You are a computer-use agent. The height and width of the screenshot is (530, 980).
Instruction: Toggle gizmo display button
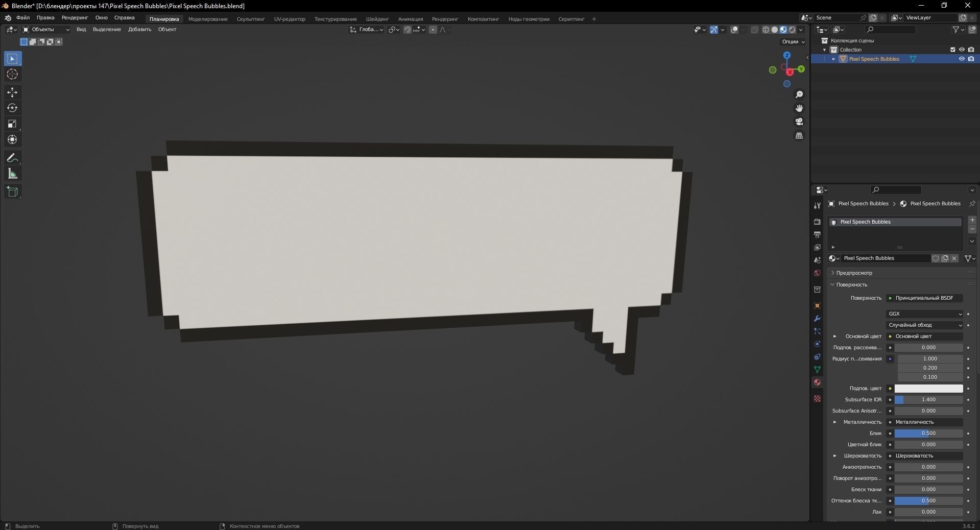pos(714,30)
